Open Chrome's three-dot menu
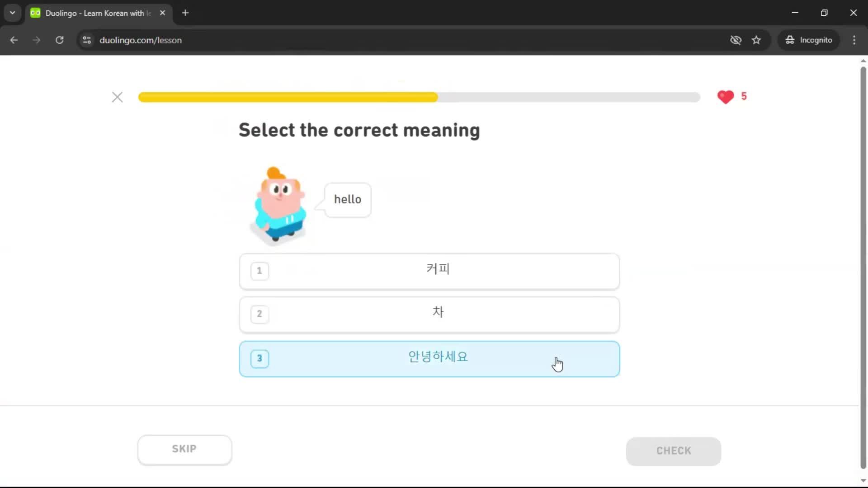Viewport: 868px width, 488px height. [x=854, y=40]
